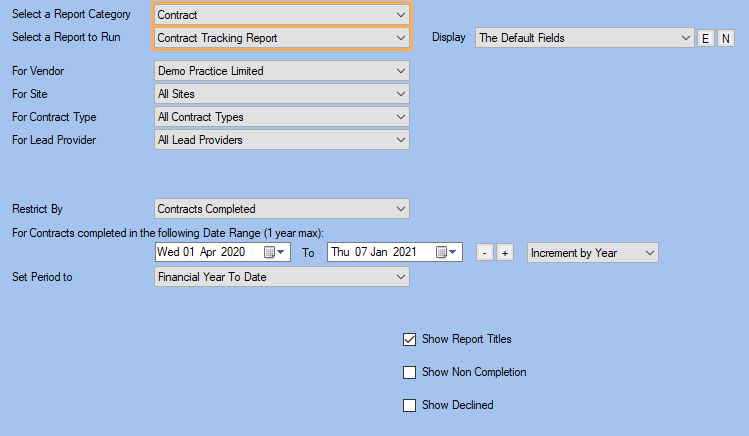Open the Display Default Fields dropdown
The width and height of the screenshot is (749, 436).
click(585, 38)
